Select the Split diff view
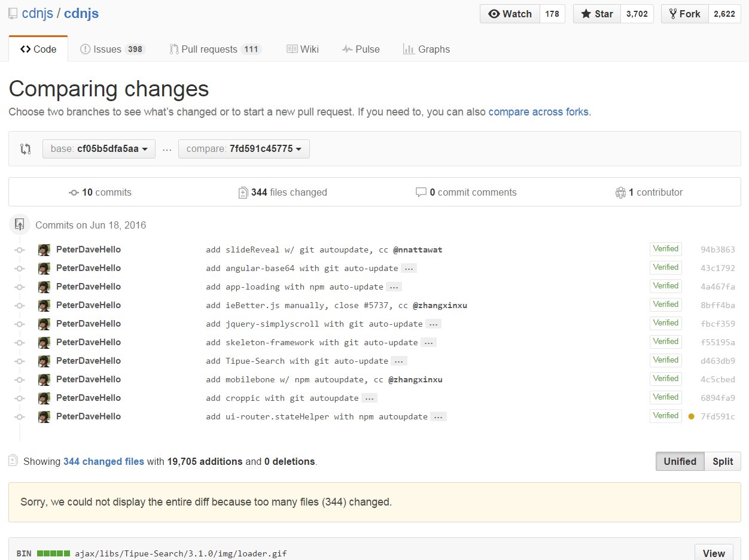The image size is (749, 560). (x=723, y=461)
